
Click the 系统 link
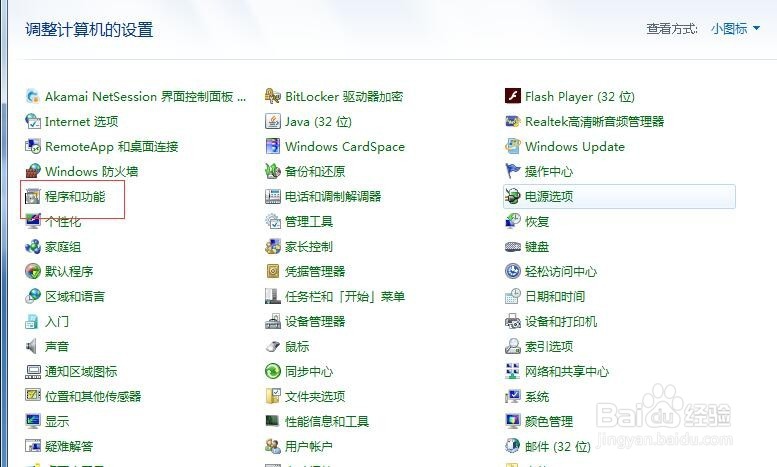[x=537, y=397]
